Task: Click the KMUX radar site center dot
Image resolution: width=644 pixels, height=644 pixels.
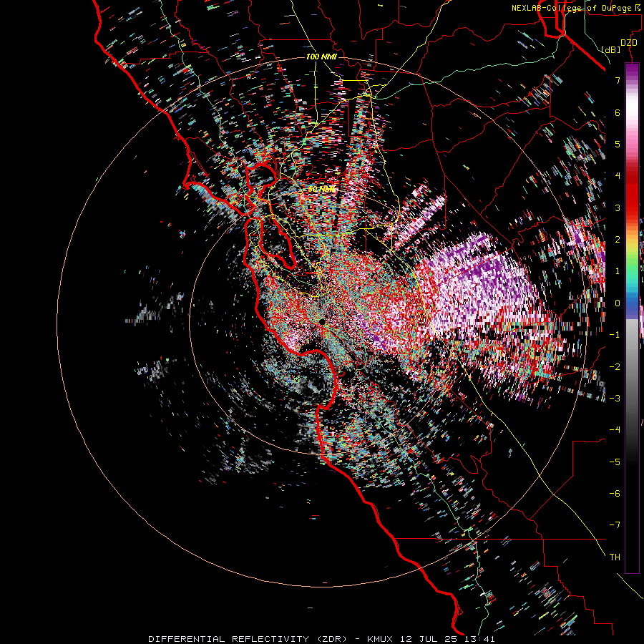Action: (322, 321)
